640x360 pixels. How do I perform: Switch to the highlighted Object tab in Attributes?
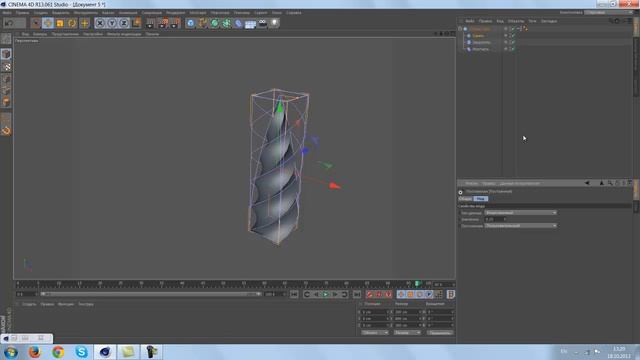[x=481, y=199]
